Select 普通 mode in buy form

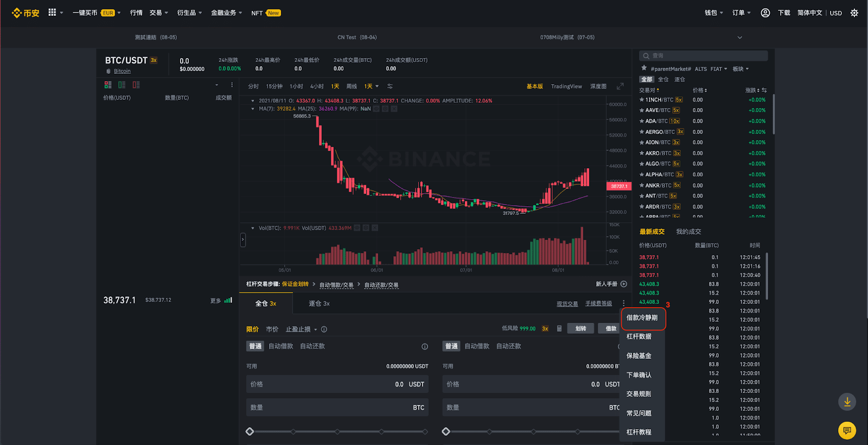pyautogui.click(x=255, y=346)
